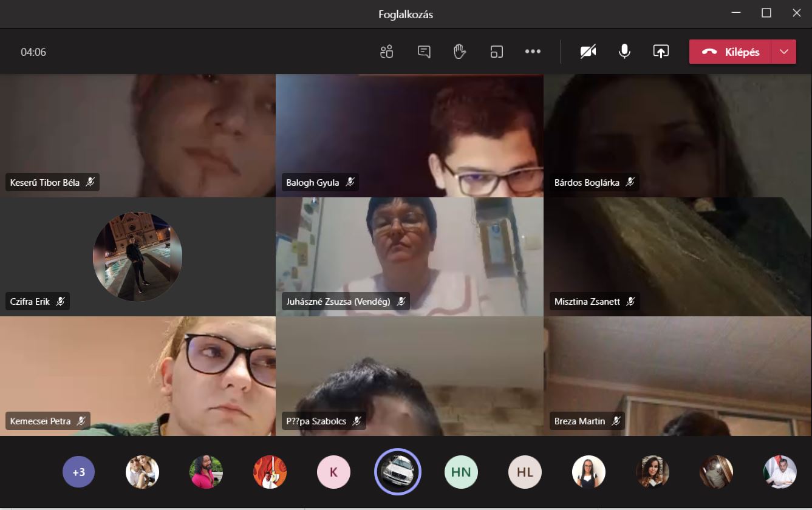Viewport: 812px width, 510px height.
Task: Open the more actions ellipsis menu
Action: 533,52
